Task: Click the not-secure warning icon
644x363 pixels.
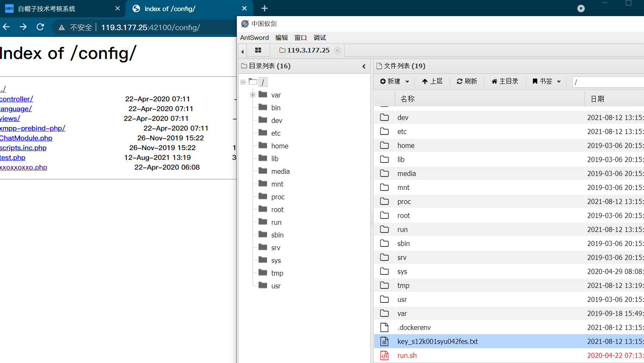Action: tap(62, 28)
